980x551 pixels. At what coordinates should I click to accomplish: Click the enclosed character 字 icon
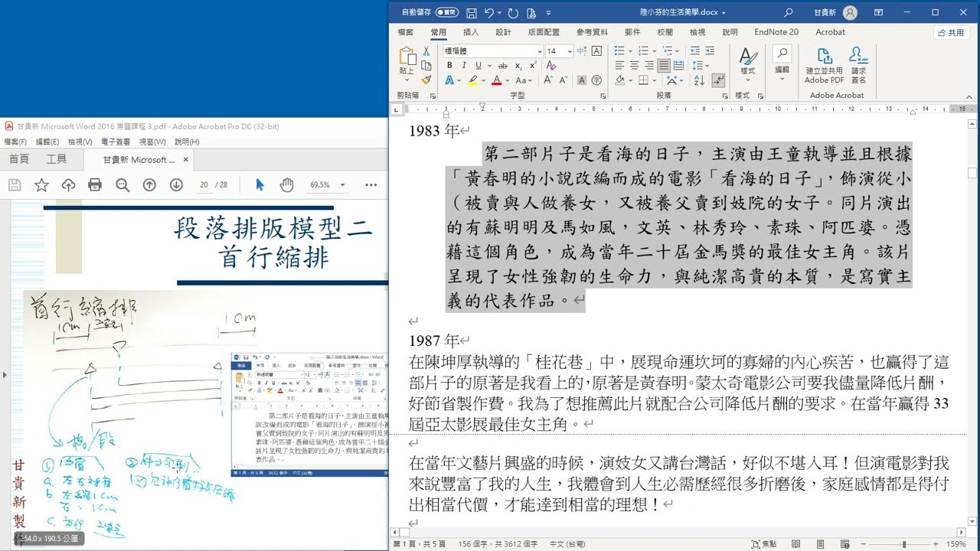point(596,80)
